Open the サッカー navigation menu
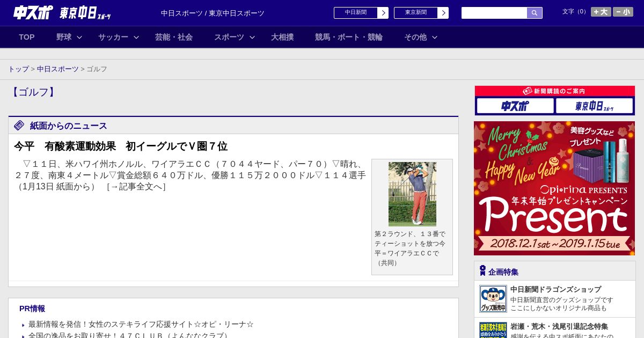The height and width of the screenshot is (338, 644). coord(113,37)
